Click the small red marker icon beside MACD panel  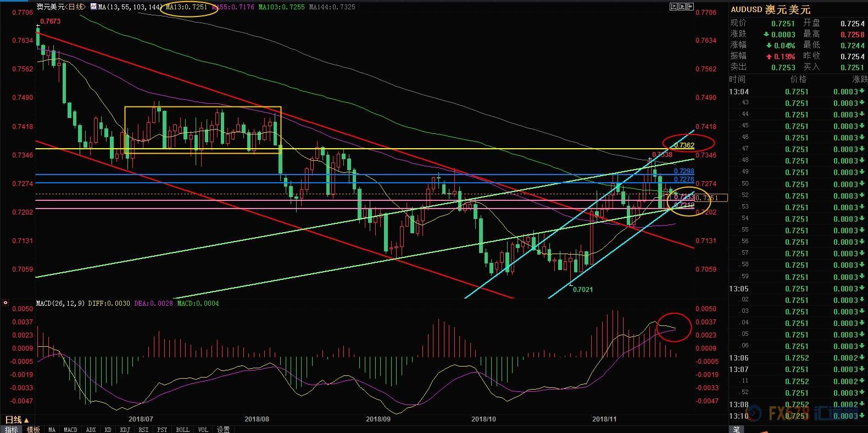(5, 302)
